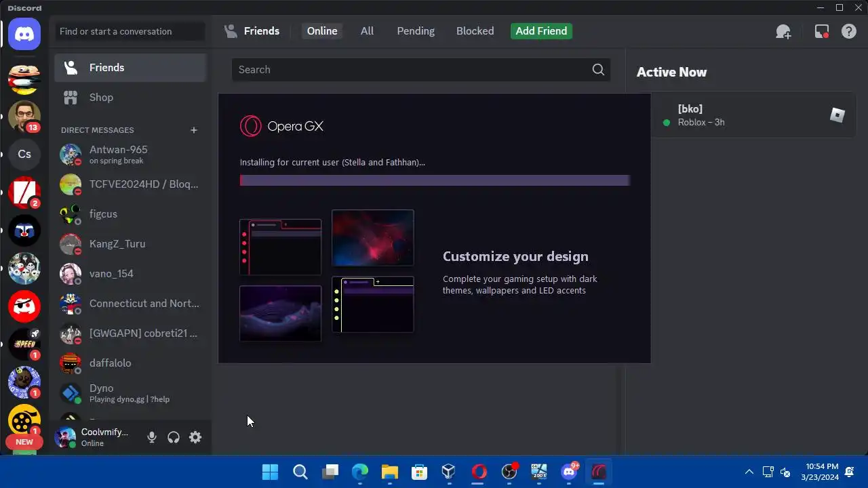Open the 2003 game icon on taskbar

click(539, 472)
